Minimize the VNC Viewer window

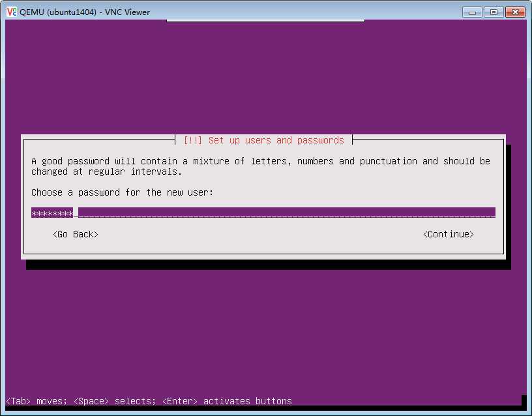(472, 12)
